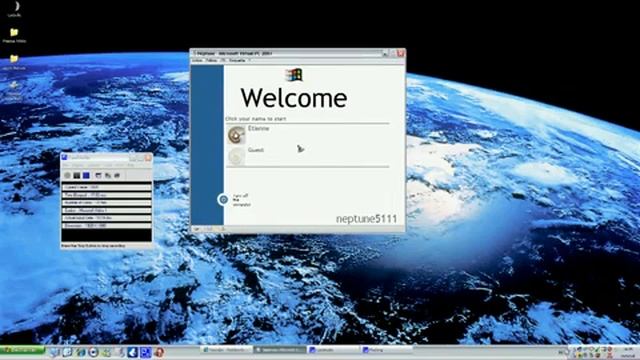Open the Action menu in Virtual PC
Viewport: 640px width, 360px height.
click(x=197, y=60)
